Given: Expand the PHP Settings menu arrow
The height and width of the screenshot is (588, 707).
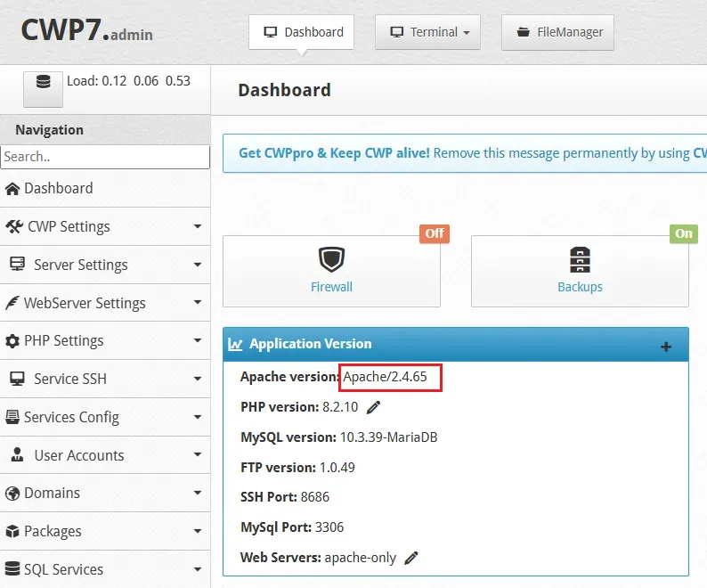Looking at the screenshot, I should pyautogui.click(x=198, y=340).
